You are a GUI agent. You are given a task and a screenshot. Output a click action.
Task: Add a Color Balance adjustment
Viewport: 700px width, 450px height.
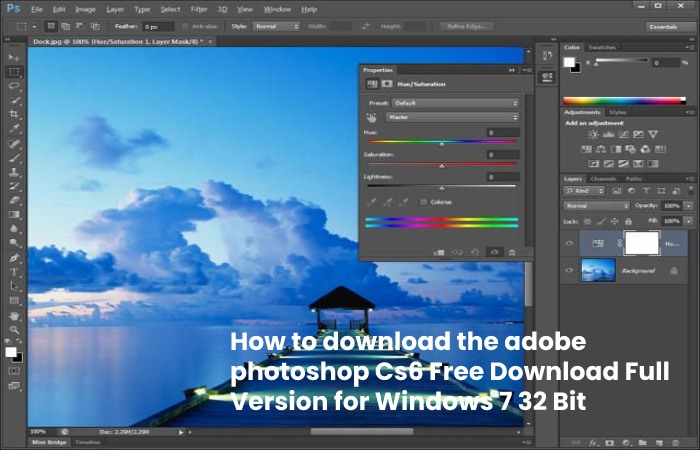point(601,149)
